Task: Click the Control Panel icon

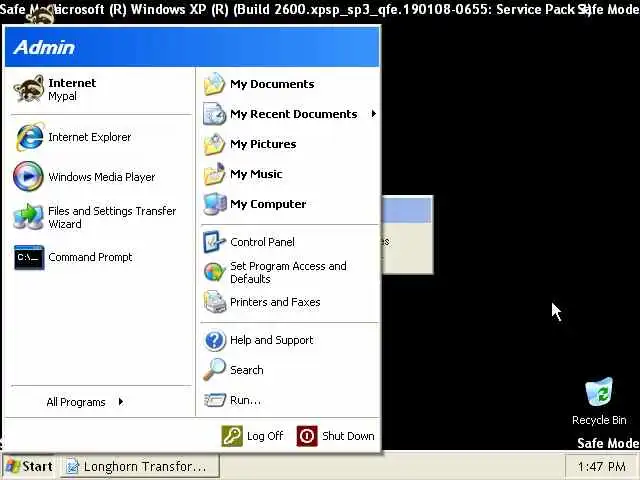Action: click(x=214, y=242)
